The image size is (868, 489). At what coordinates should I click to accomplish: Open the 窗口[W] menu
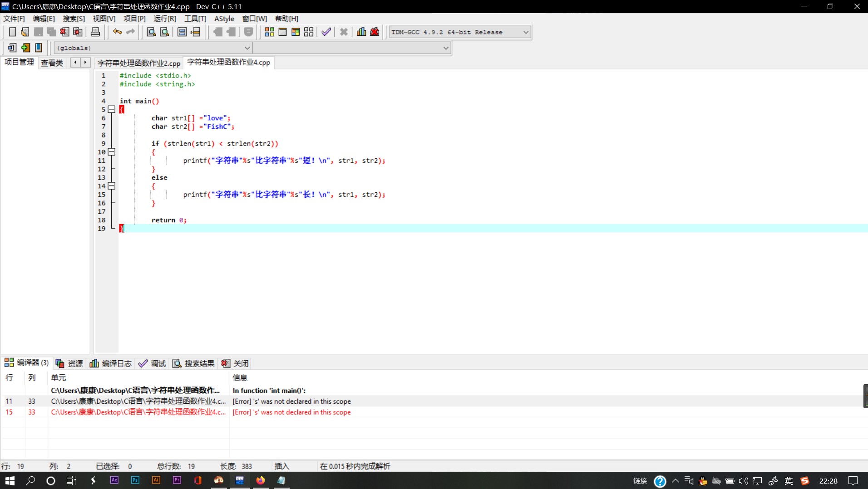click(254, 19)
